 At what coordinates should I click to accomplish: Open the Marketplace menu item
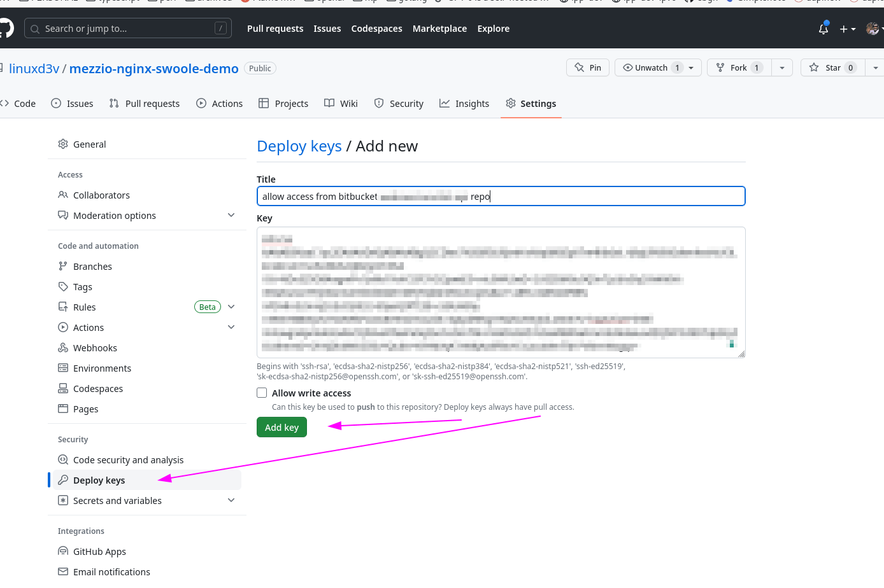pyautogui.click(x=439, y=29)
